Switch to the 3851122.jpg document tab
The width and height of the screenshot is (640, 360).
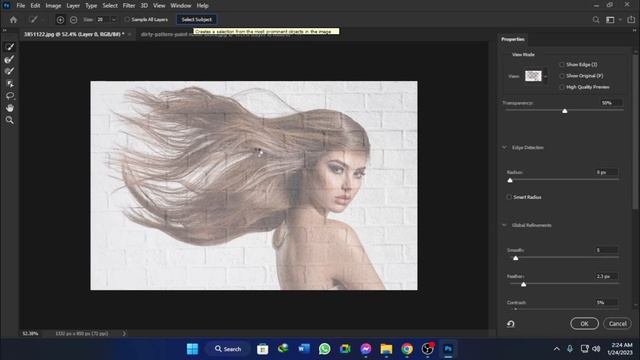coord(74,34)
